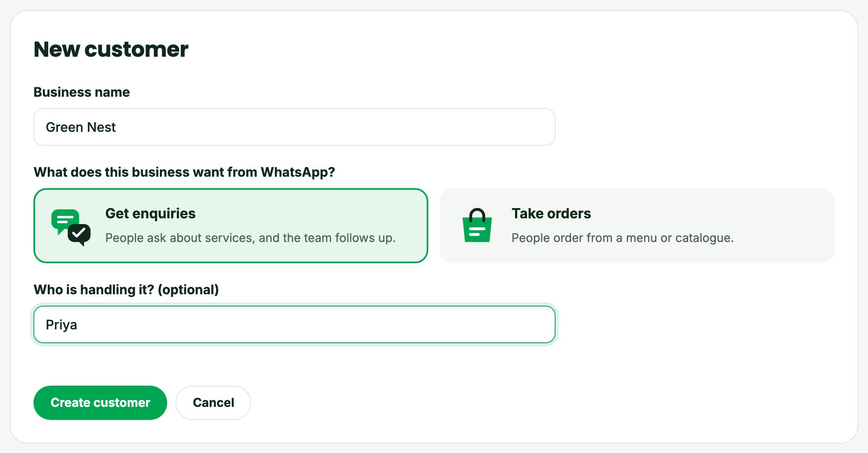Click the WhatsApp question label
The width and height of the screenshot is (868, 453).
pos(184,172)
